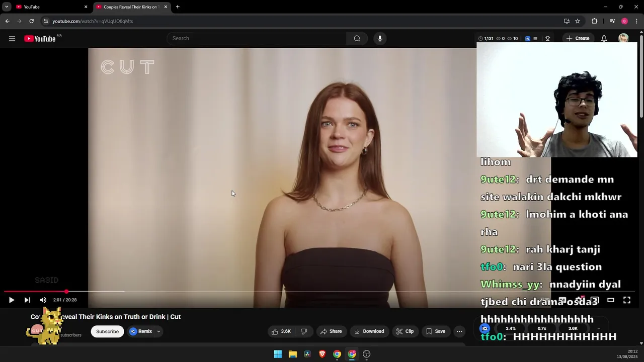Click the address bar URL

click(x=93, y=21)
